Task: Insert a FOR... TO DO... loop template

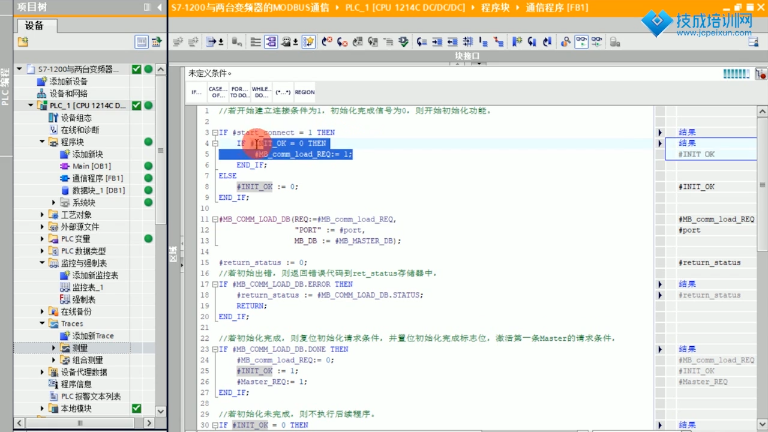Action: (239, 92)
